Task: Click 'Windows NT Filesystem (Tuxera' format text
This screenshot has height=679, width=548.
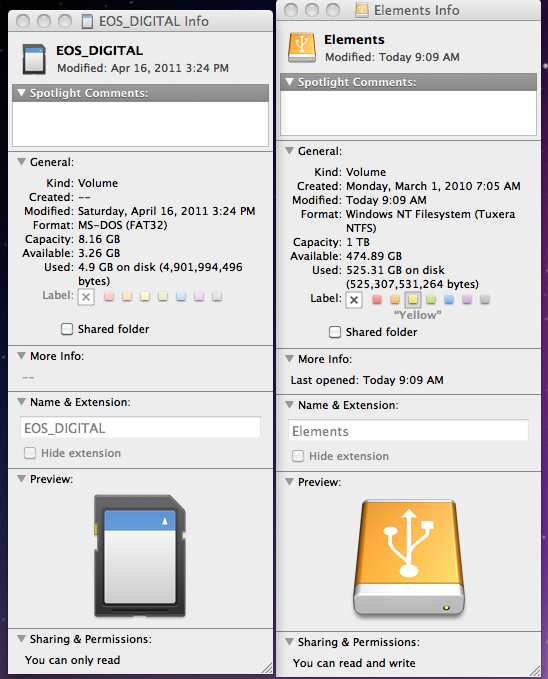Action: (x=431, y=214)
